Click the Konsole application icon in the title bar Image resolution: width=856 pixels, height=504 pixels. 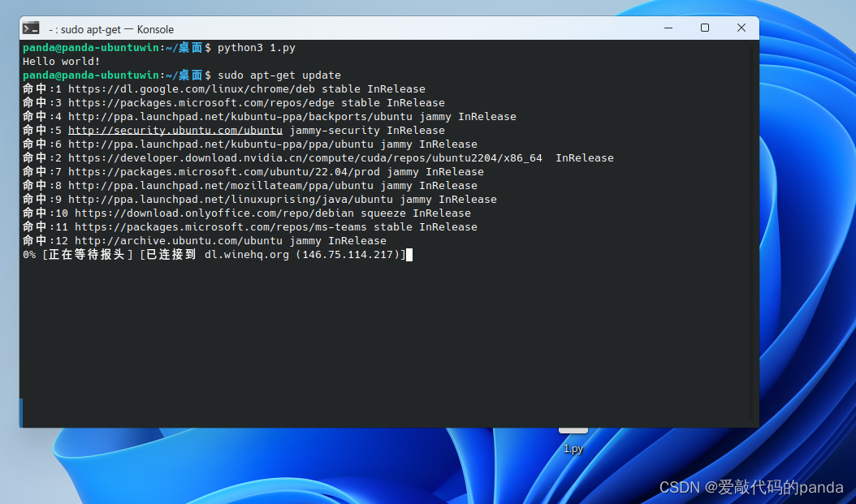click(x=32, y=29)
